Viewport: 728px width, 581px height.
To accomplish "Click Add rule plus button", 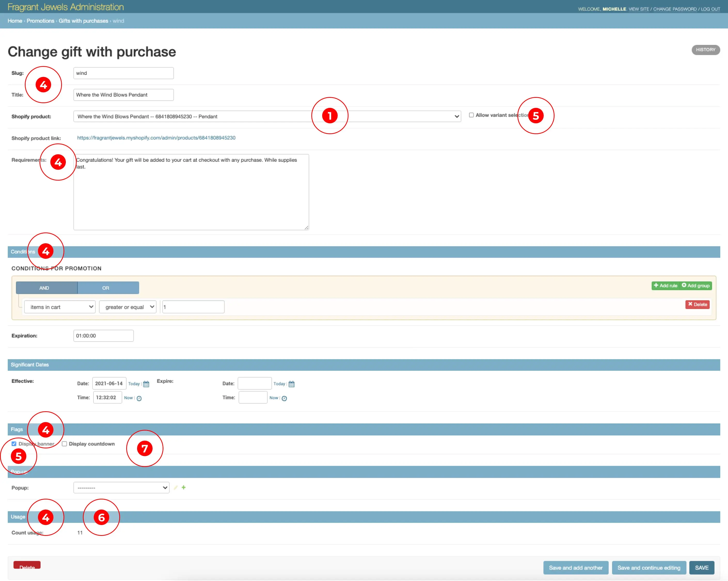I will [665, 285].
